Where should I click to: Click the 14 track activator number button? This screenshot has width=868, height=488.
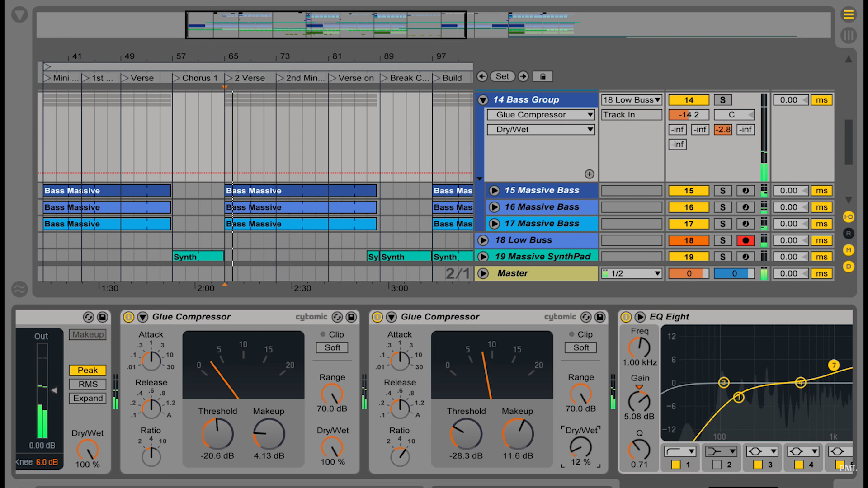point(689,100)
